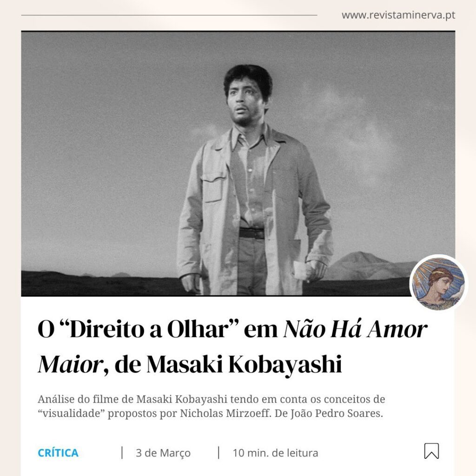
Task: Click the quoted phrase "Direito a Olhar"
Action: (x=150, y=329)
